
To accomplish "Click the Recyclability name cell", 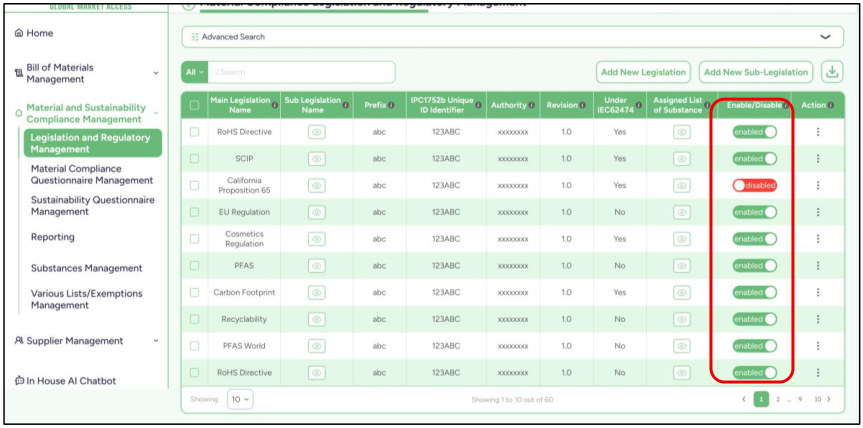I will pos(244,319).
